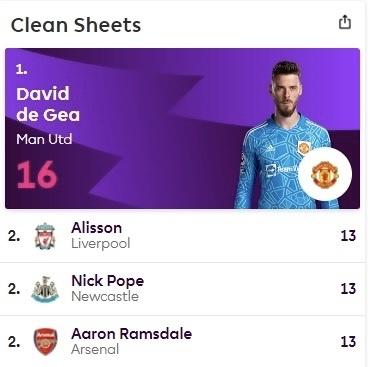Open Nick Pope player link
This screenshot has width=371, height=367.
[108, 281]
